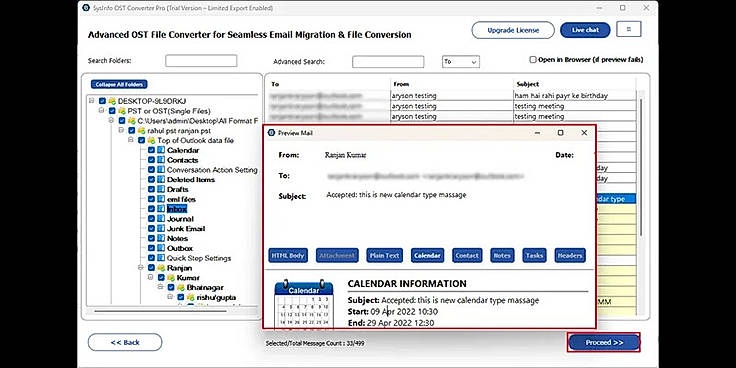Uncheck the Outbox folder checkbox
The width and height of the screenshot is (736, 368).
(x=151, y=249)
